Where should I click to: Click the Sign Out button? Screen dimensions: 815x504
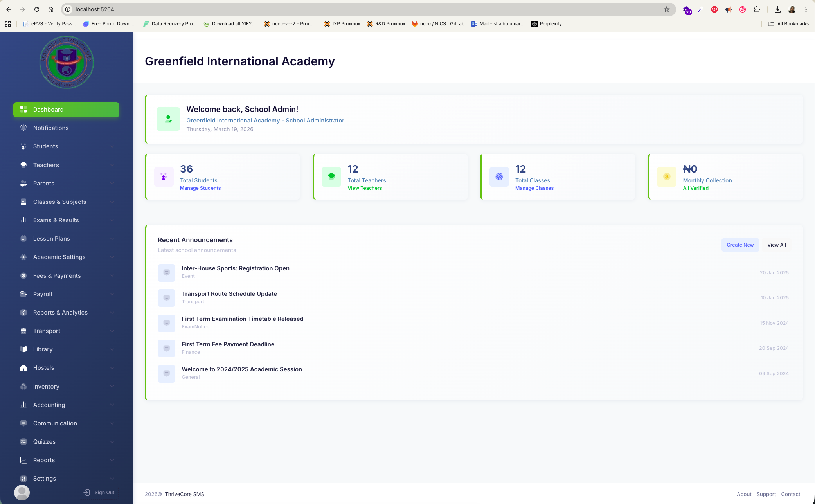tap(99, 493)
